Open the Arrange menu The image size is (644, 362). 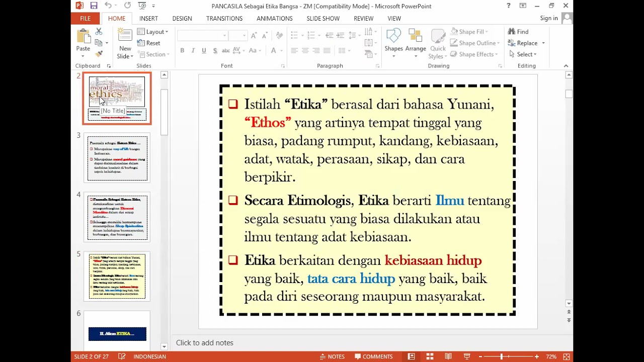(416, 43)
